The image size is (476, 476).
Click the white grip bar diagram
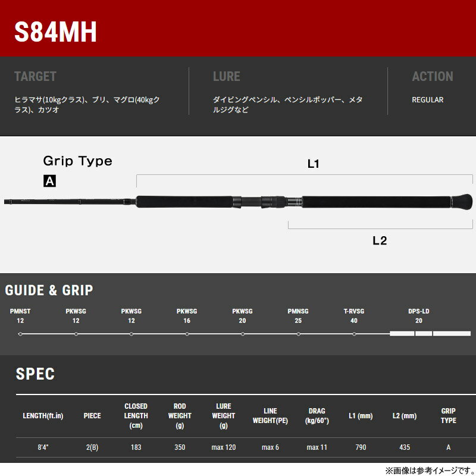[x=430, y=334]
